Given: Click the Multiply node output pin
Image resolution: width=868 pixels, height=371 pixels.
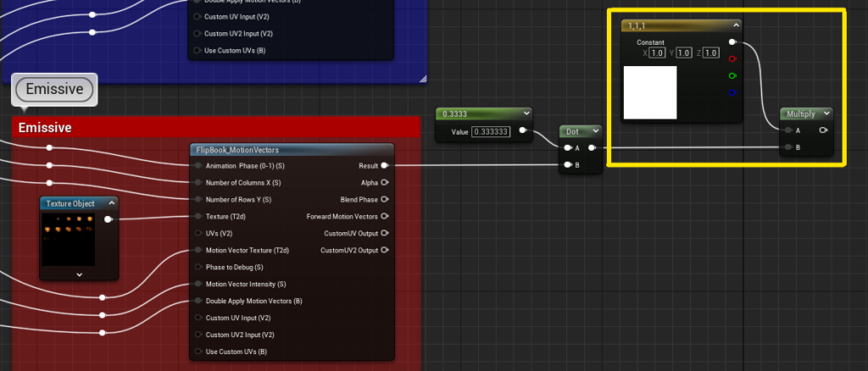Looking at the screenshot, I should point(823,130).
